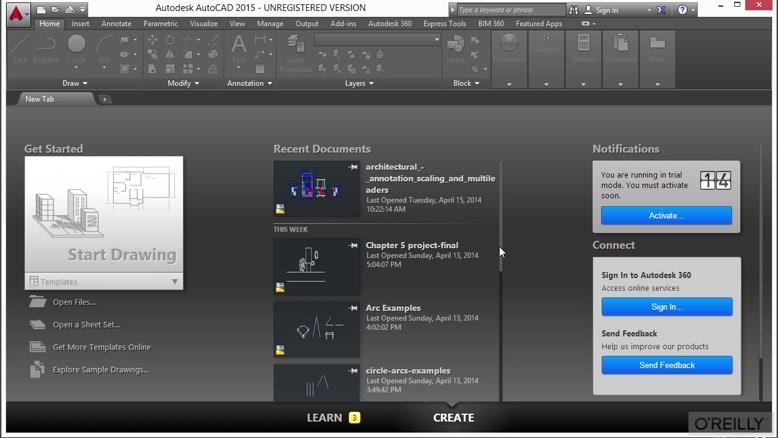Select the Mirror tool in Modify panel
The width and height of the screenshot is (778, 438).
[170, 54]
